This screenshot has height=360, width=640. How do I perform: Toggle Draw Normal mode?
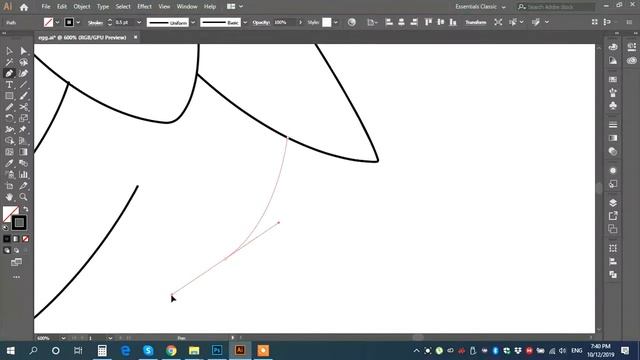point(7,250)
